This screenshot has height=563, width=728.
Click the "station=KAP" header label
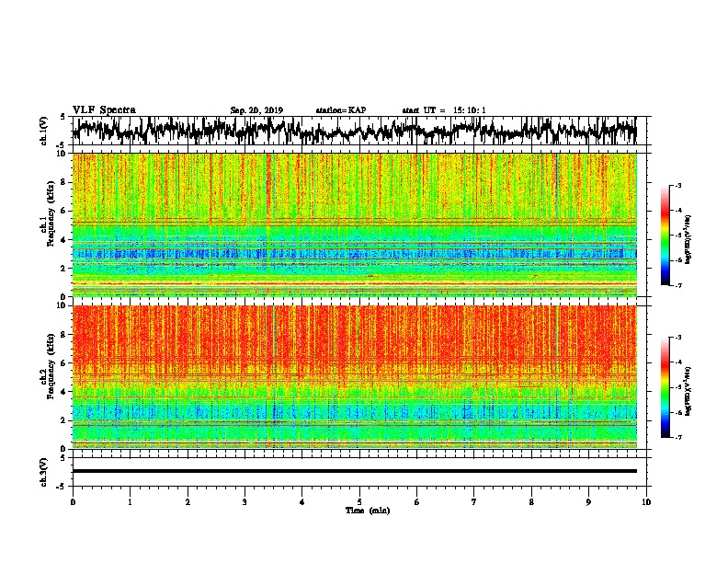(341, 110)
